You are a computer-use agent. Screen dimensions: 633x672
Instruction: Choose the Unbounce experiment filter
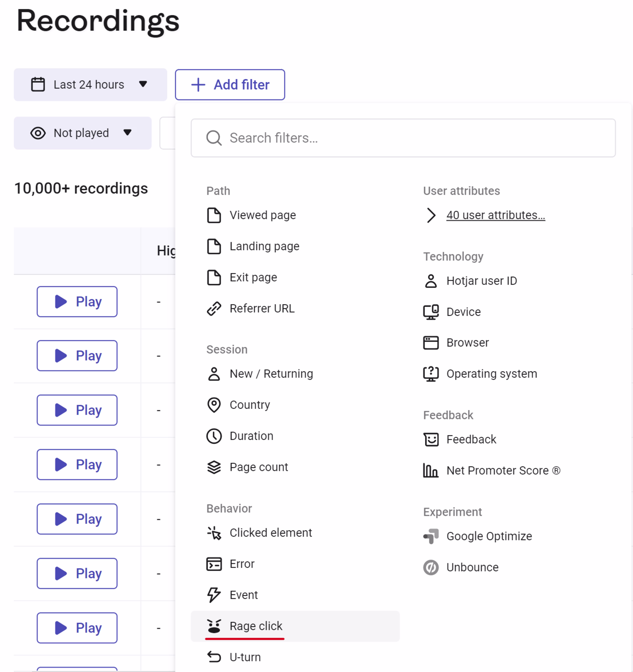point(472,567)
